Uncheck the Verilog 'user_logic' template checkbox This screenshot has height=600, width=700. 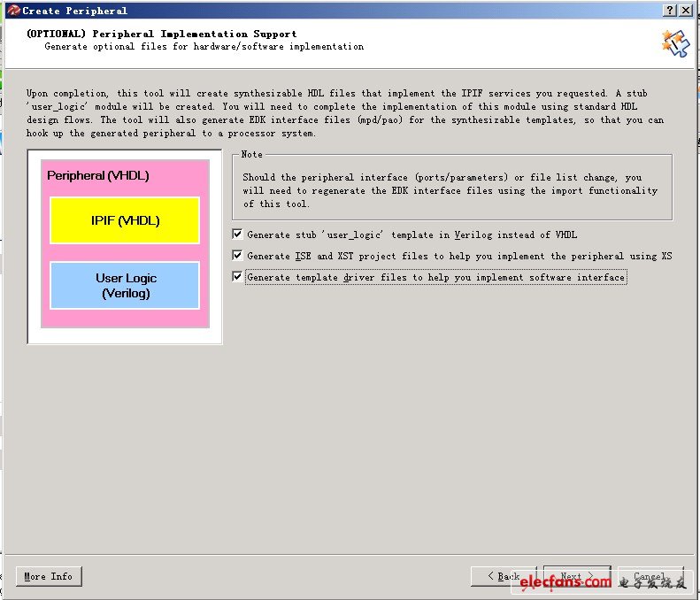click(x=237, y=235)
